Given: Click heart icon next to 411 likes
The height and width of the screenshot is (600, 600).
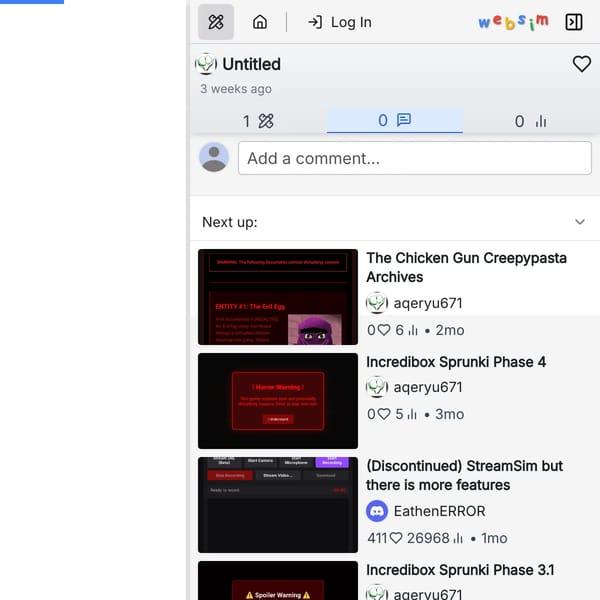Looking at the screenshot, I should pos(396,538).
